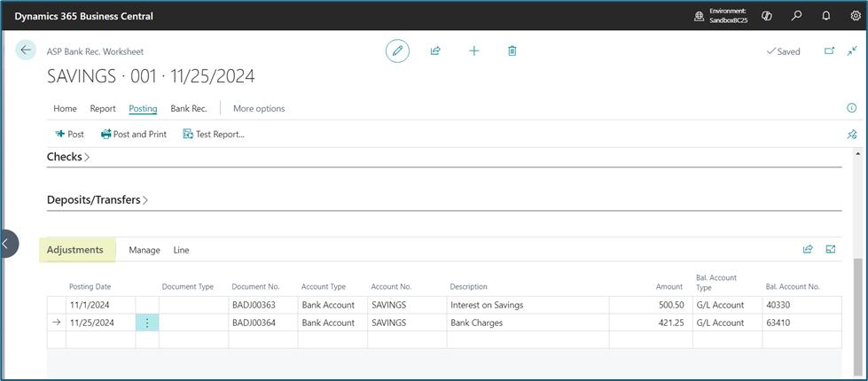
Task: Select balance account number 63410
Action: pos(802,323)
